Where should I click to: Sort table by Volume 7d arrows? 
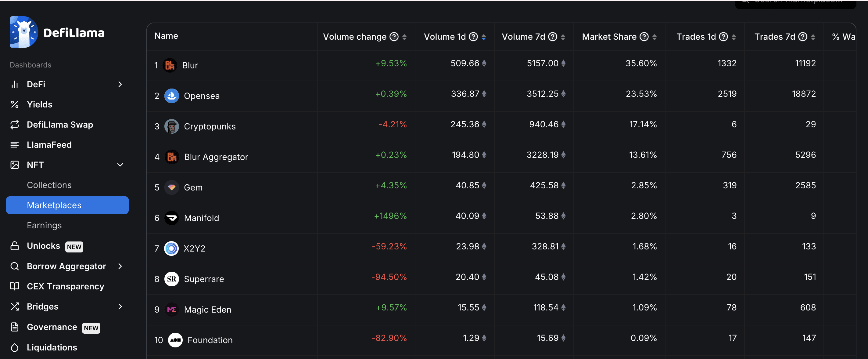(563, 37)
